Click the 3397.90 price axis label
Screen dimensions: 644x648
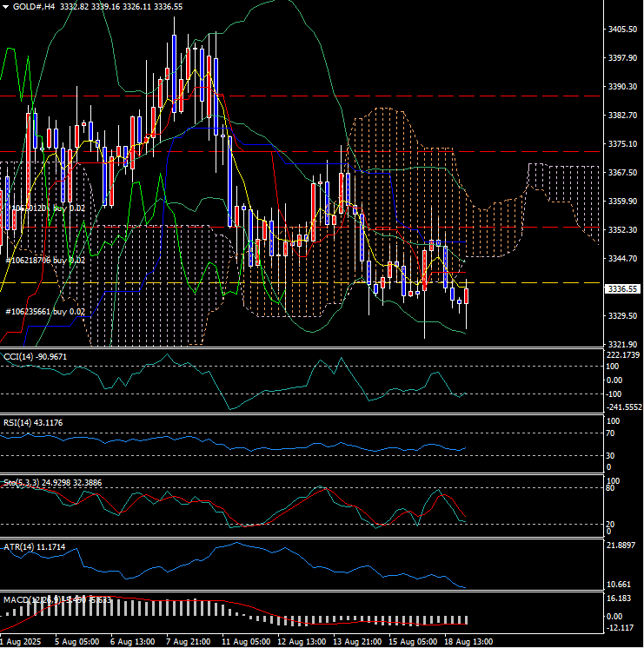[622, 58]
